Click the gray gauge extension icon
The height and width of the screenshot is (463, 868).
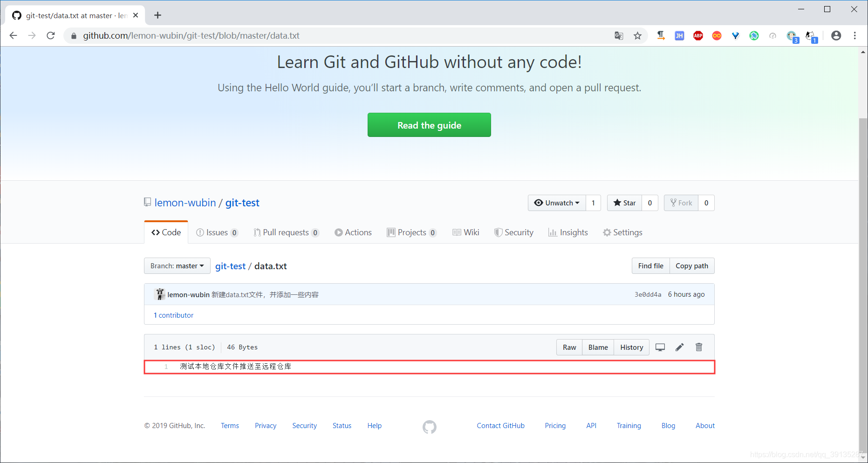click(772, 35)
